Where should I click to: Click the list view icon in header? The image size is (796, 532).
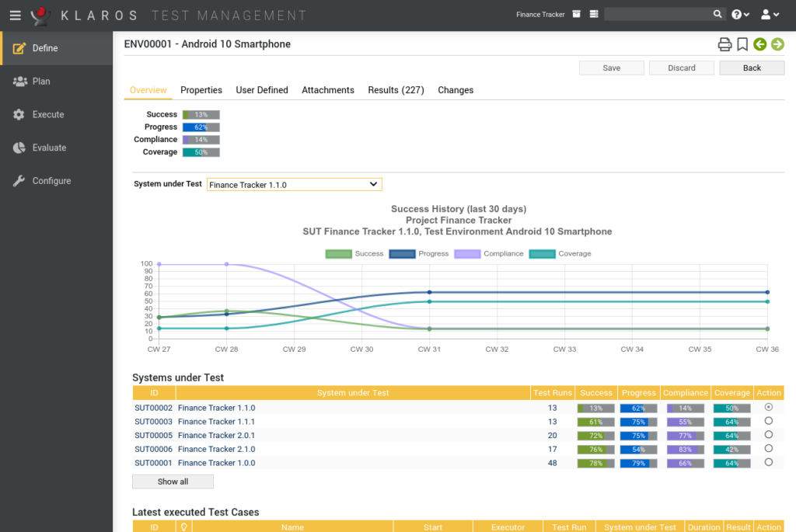(x=594, y=14)
